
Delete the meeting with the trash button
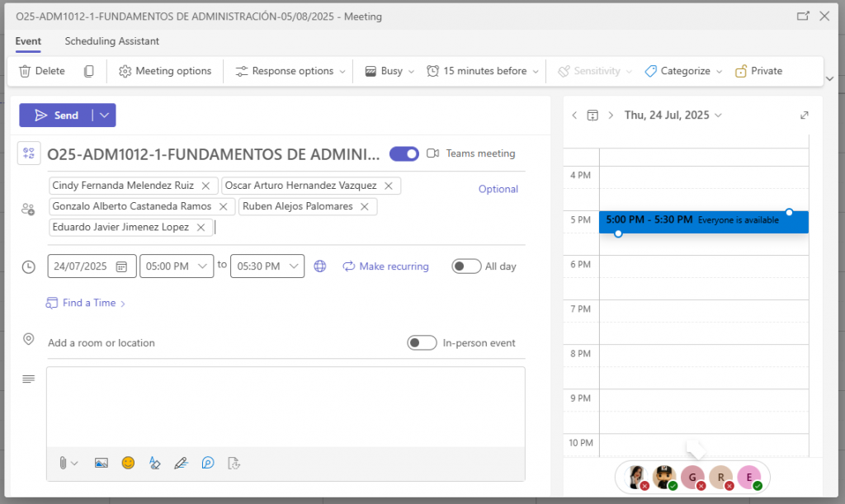pyautogui.click(x=41, y=71)
